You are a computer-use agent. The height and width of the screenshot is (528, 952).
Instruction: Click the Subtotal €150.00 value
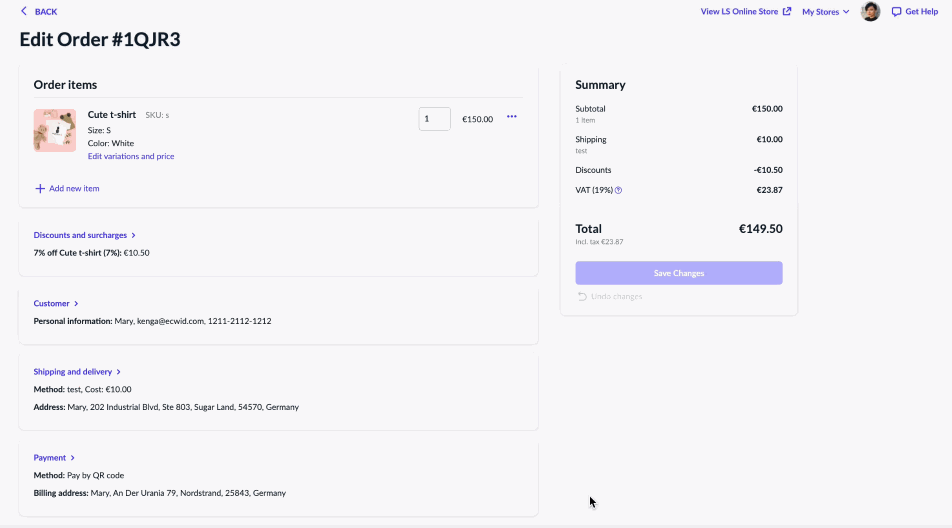tap(767, 109)
